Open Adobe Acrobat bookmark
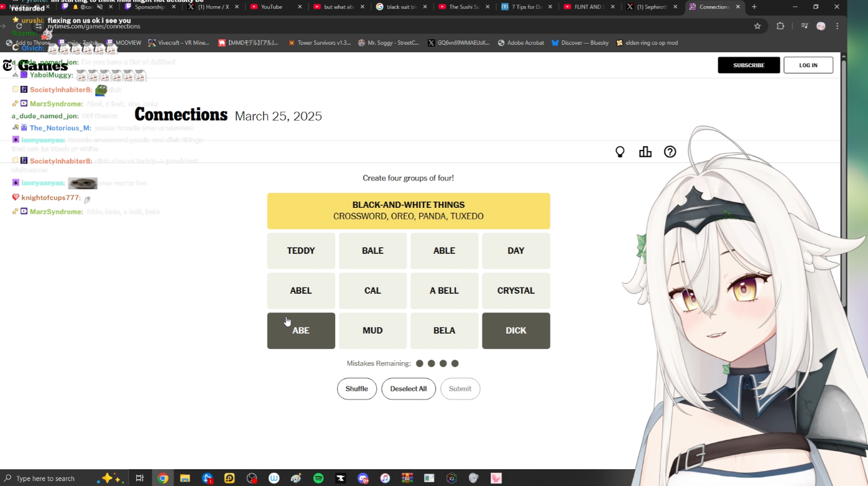This screenshot has height=486, width=868. 521,43
